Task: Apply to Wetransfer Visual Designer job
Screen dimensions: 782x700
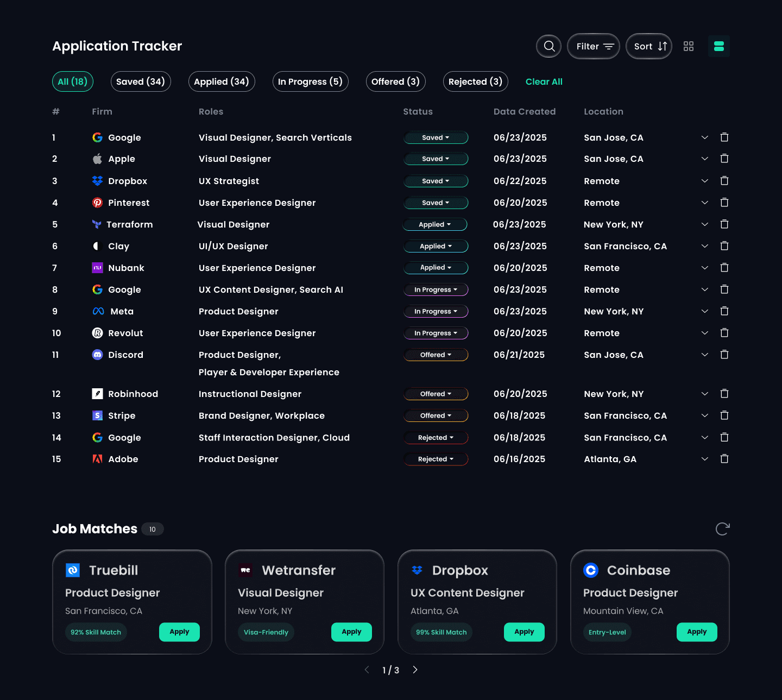Action: pyautogui.click(x=351, y=632)
